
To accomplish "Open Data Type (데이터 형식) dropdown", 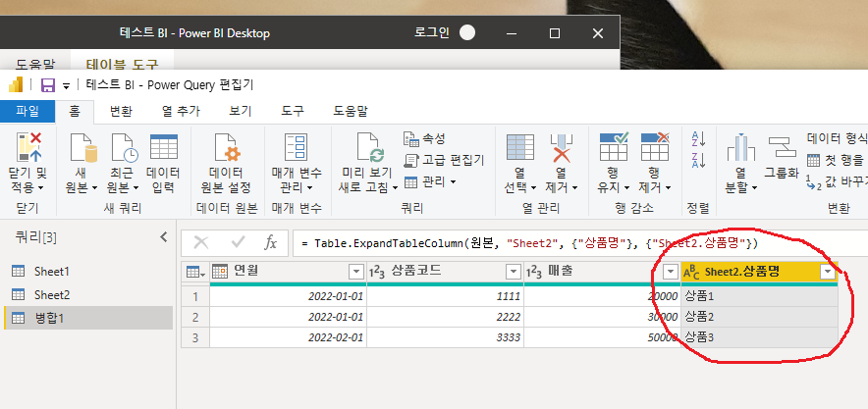I will [x=837, y=138].
